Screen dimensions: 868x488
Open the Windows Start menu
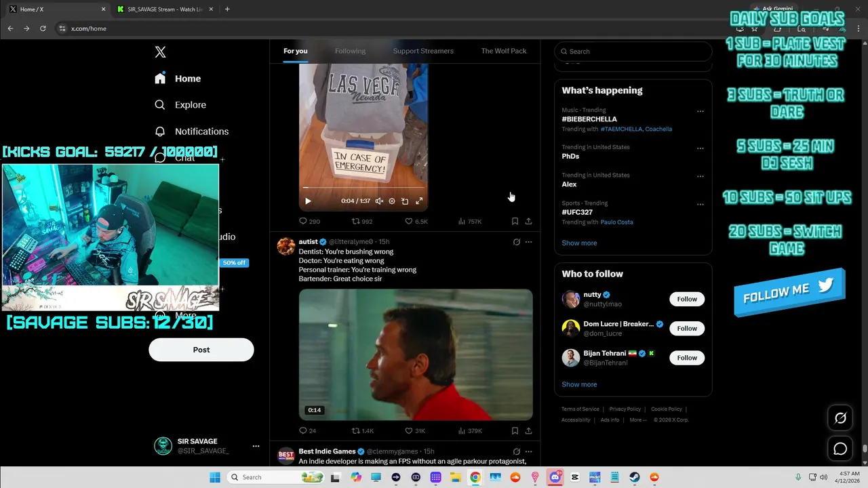point(214,477)
